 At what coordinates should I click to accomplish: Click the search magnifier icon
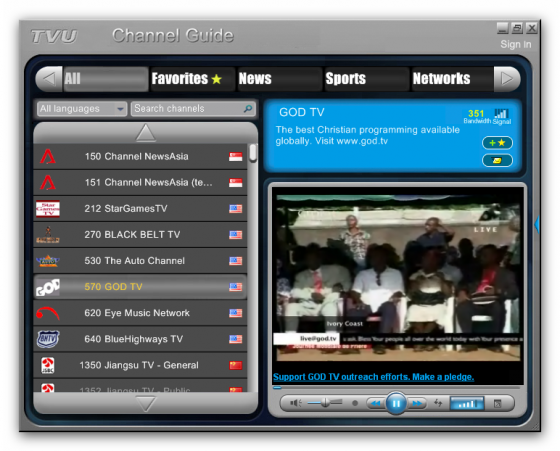pos(248,109)
